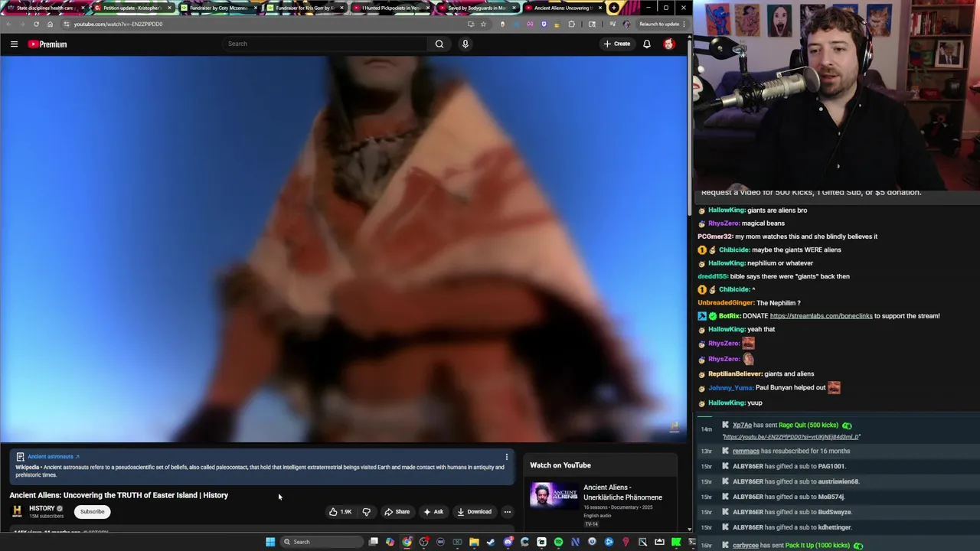Click the youtube.com address bar URL
Image resolution: width=980 pixels, height=551 pixels.
click(118, 24)
